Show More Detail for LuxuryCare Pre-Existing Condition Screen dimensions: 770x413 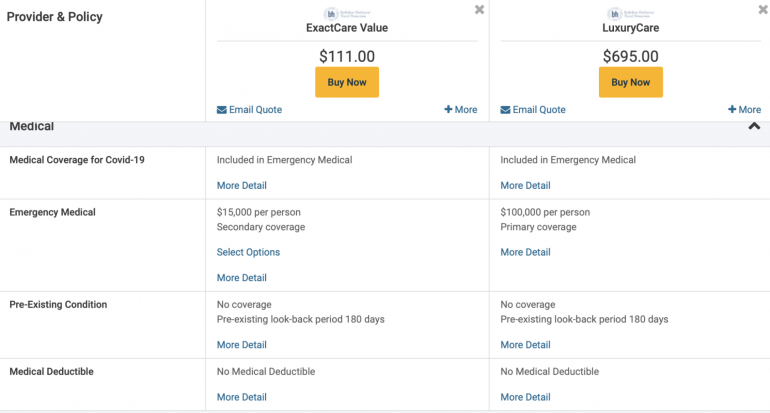tap(525, 345)
